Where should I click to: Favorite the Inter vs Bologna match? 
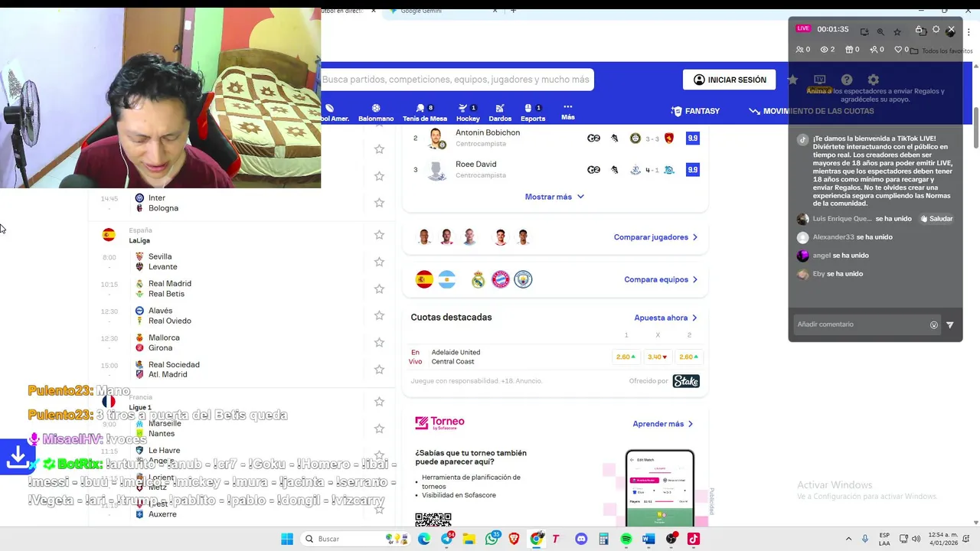click(379, 203)
